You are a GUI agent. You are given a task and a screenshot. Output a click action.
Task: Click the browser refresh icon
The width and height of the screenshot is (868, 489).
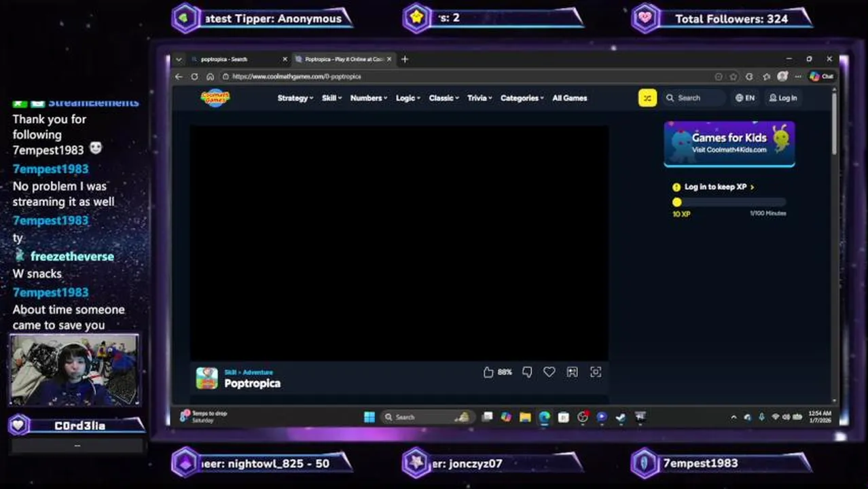coord(194,77)
